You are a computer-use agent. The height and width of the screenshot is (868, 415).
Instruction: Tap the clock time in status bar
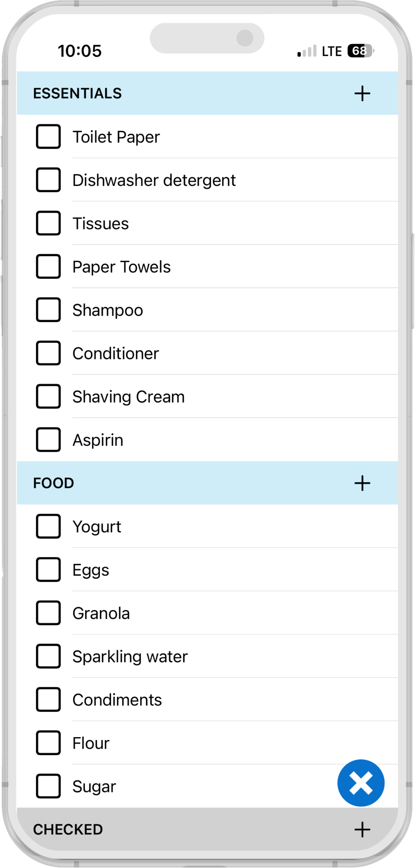(x=80, y=51)
